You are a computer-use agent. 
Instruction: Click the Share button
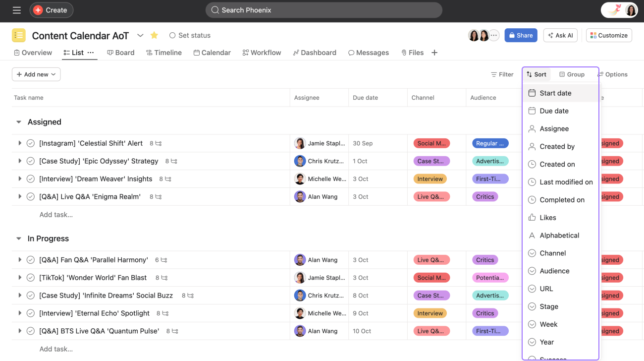(521, 35)
